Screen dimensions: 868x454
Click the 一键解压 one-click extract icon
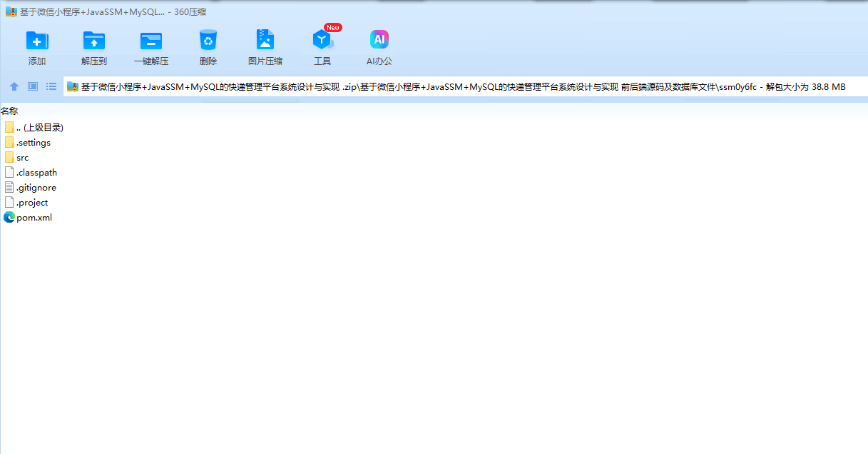pyautogui.click(x=151, y=40)
